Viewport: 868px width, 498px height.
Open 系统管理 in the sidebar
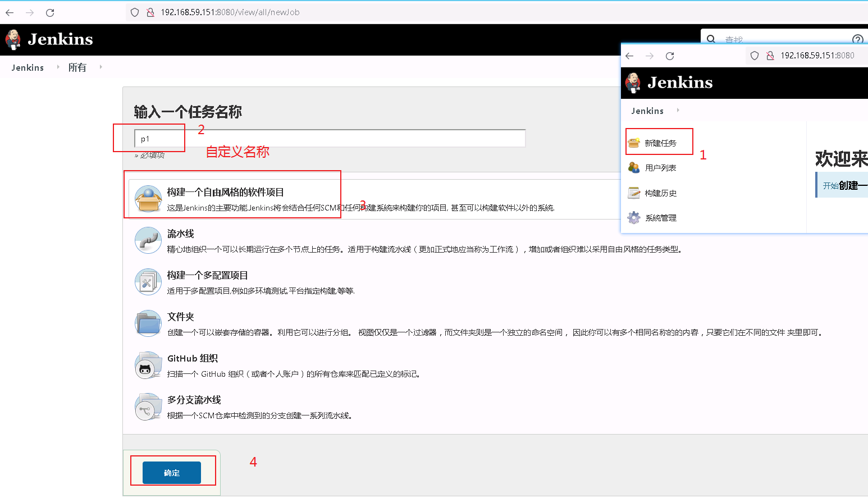633,218
